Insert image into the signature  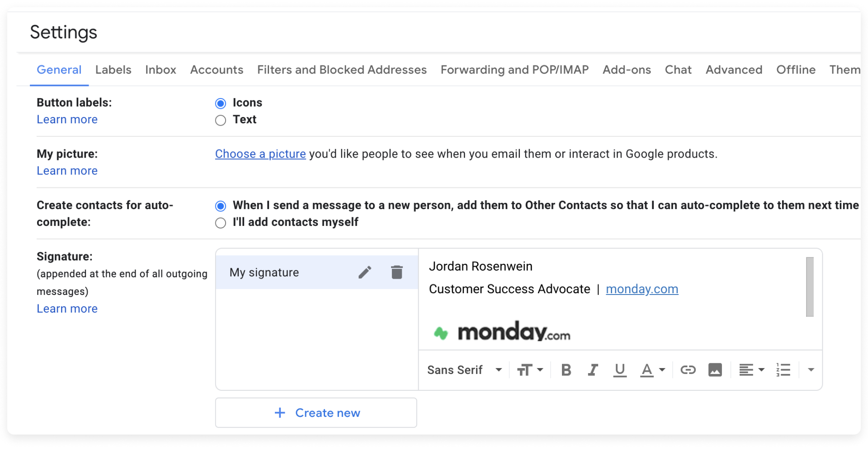tap(715, 370)
